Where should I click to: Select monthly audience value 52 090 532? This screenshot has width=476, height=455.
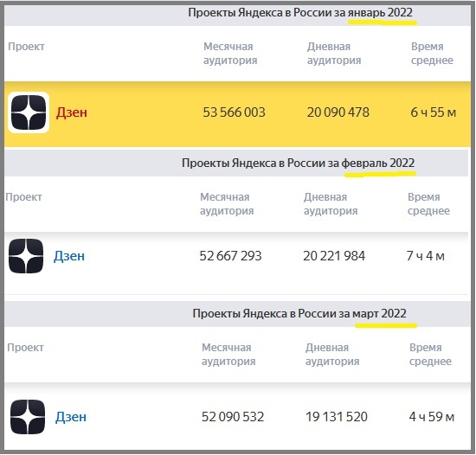[233, 417]
